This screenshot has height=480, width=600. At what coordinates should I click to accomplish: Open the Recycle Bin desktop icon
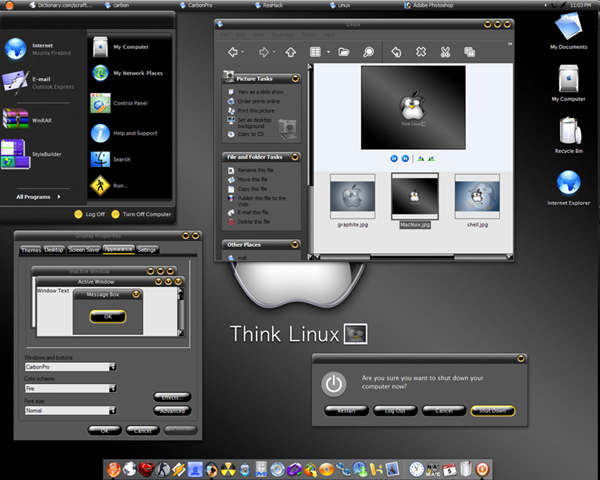tap(569, 136)
